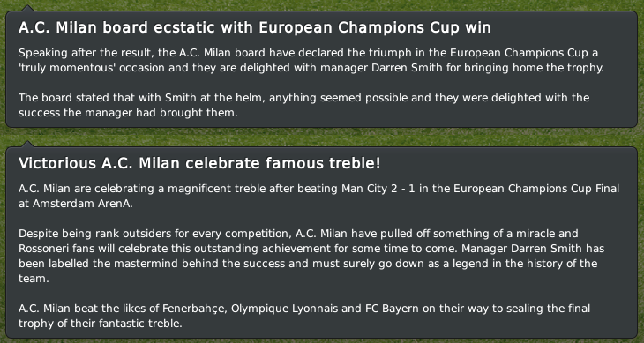The width and height of the screenshot is (644, 343).
Task: Open the 'board ecstatic with European Champions Cup win' headline
Action: pyautogui.click(x=255, y=28)
